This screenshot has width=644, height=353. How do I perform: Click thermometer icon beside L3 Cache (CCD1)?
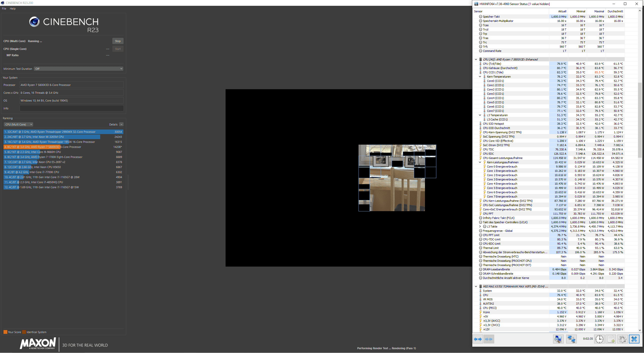[485, 119]
